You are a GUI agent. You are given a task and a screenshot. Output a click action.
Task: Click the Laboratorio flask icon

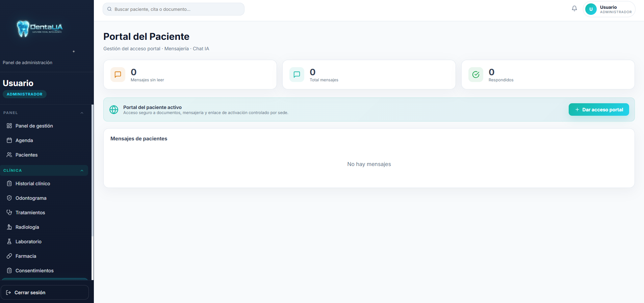pos(9,242)
